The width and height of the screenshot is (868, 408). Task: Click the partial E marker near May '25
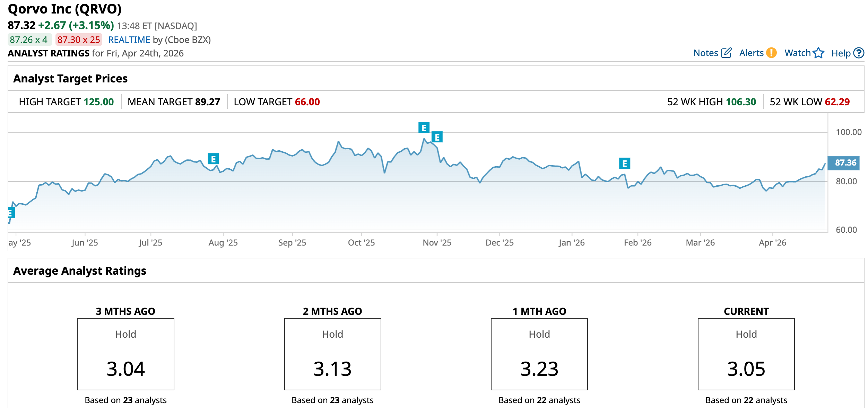pos(11,212)
